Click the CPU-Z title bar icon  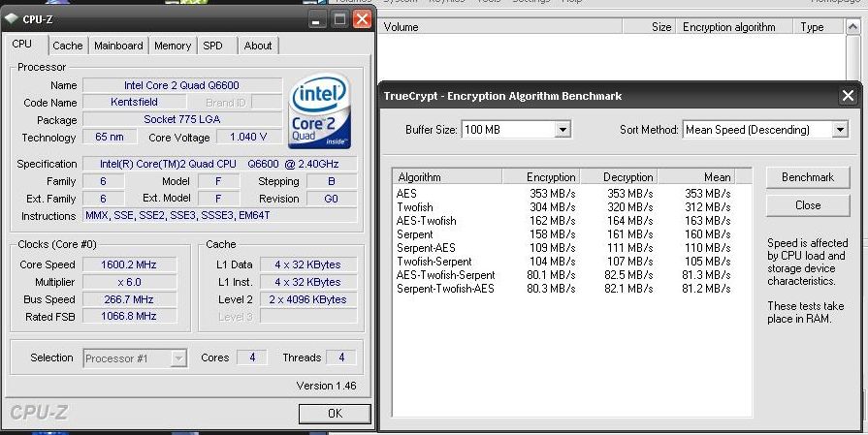tap(11, 19)
